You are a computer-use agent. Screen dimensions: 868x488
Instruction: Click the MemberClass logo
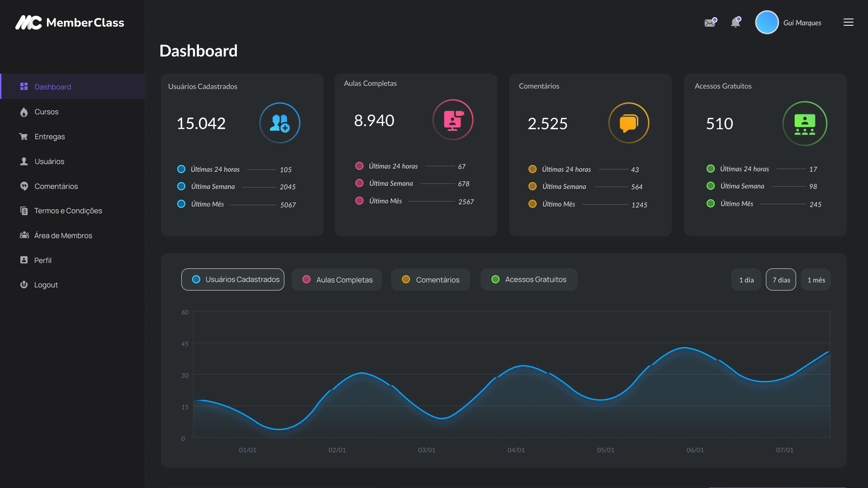[x=70, y=23]
